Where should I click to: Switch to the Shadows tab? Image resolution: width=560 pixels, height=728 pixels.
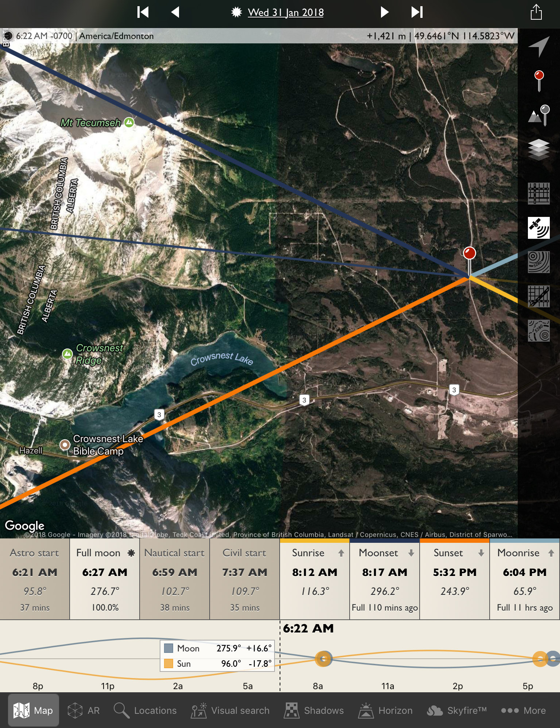click(314, 710)
